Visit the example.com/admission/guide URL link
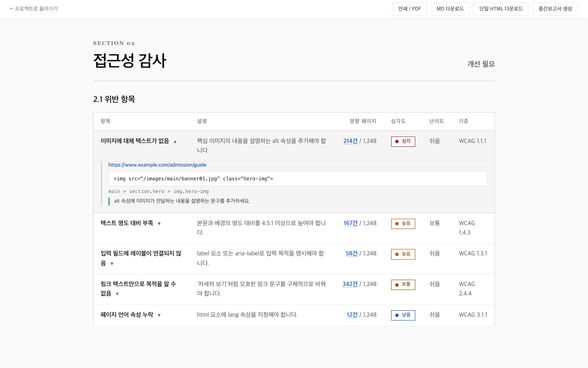 point(157,165)
